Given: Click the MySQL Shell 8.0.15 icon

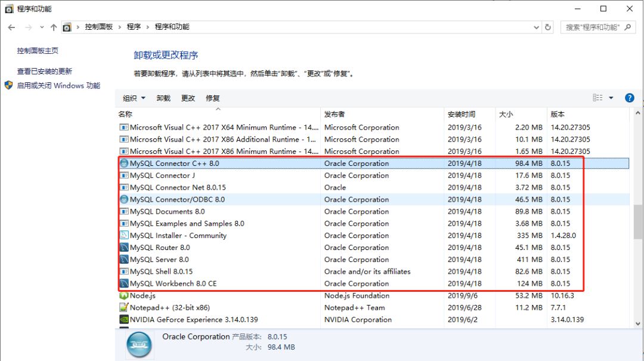Looking at the screenshot, I should coord(123,271).
